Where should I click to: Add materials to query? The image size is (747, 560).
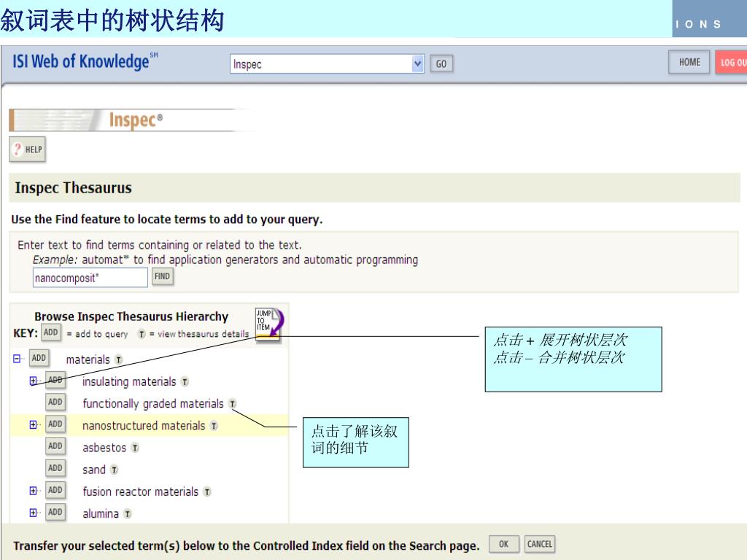pos(39,358)
